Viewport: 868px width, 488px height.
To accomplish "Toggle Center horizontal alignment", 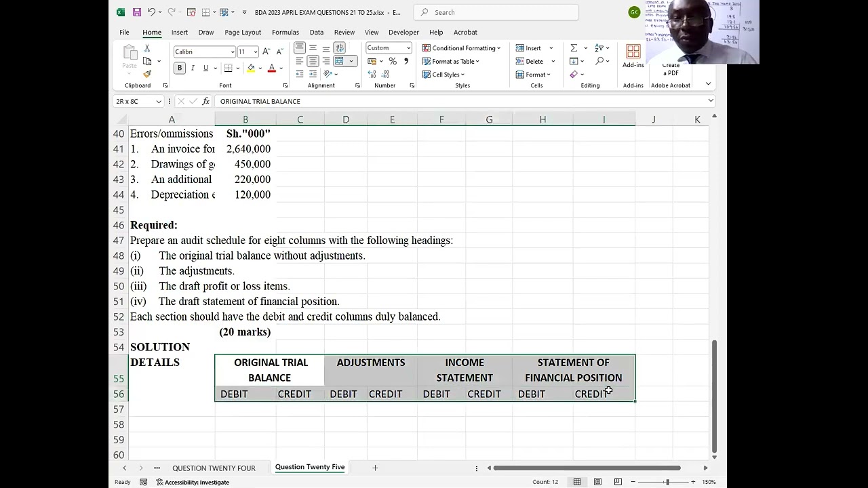I will point(313,61).
